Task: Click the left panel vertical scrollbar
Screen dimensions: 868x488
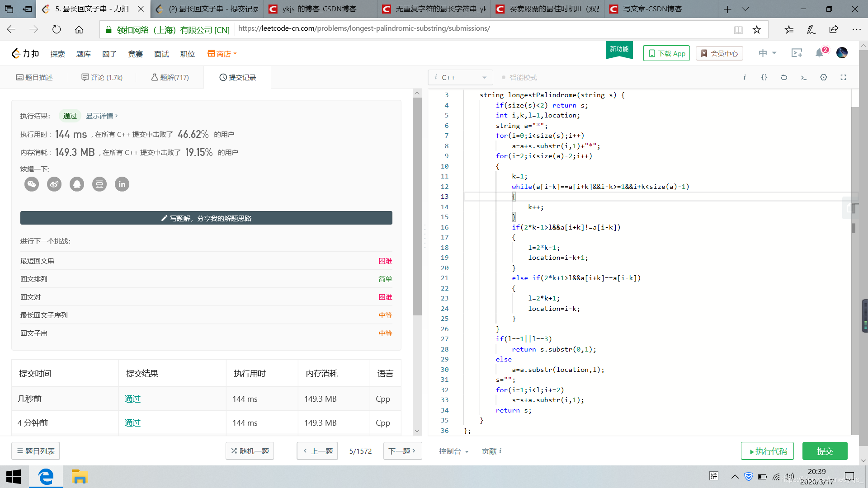Action: pyautogui.click(x=417, y=203)
